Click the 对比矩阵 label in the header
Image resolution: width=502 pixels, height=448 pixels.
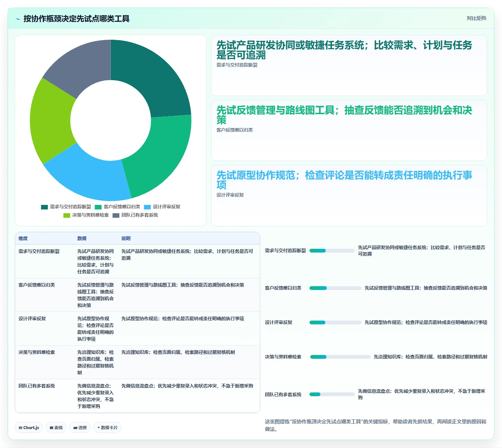pos(476,18)
